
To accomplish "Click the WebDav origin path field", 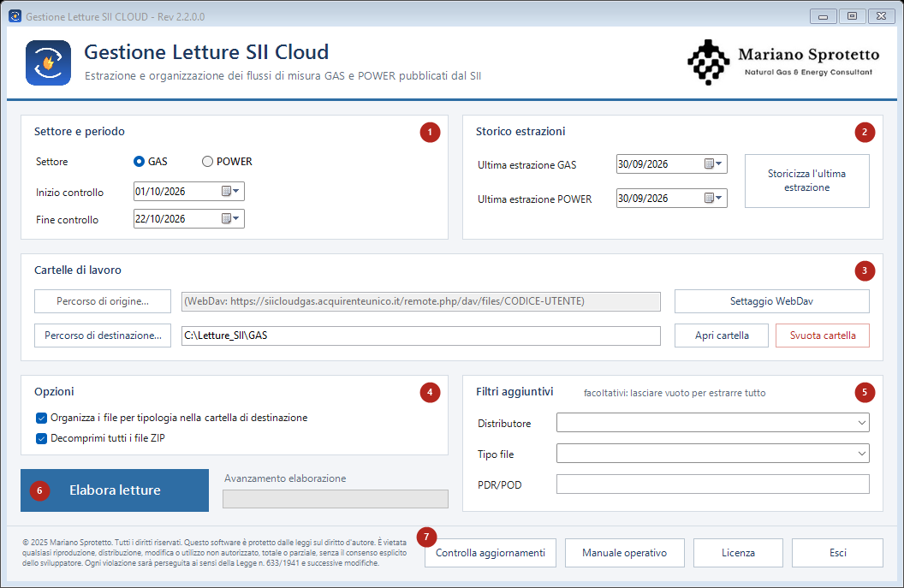I will click(x=421, y=301).
